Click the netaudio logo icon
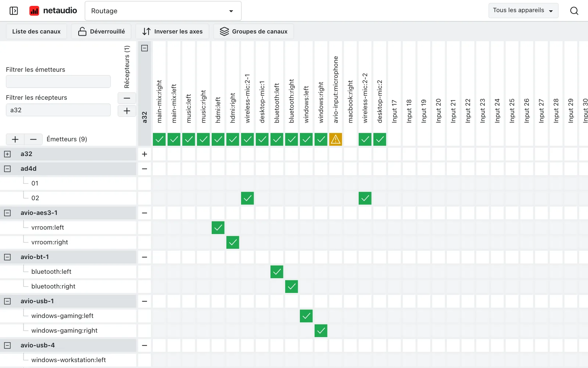This screenshot has height=368, width=588. [x=34, y=11]
